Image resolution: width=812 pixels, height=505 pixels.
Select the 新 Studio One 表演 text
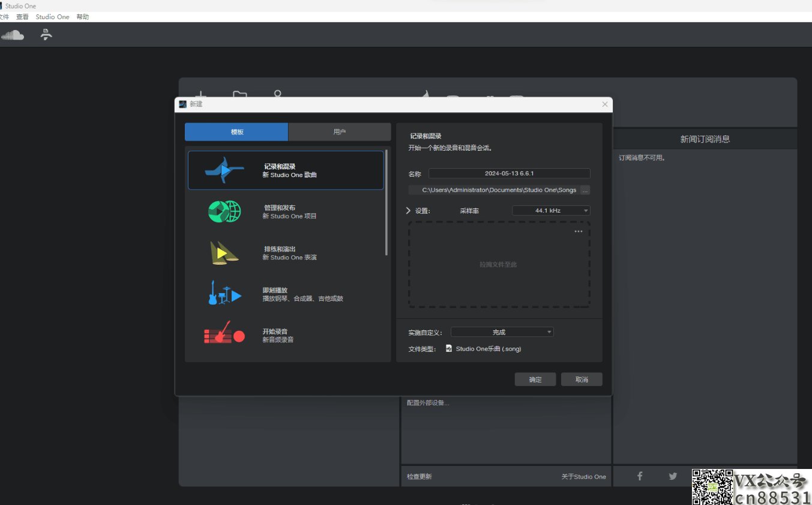289,258
